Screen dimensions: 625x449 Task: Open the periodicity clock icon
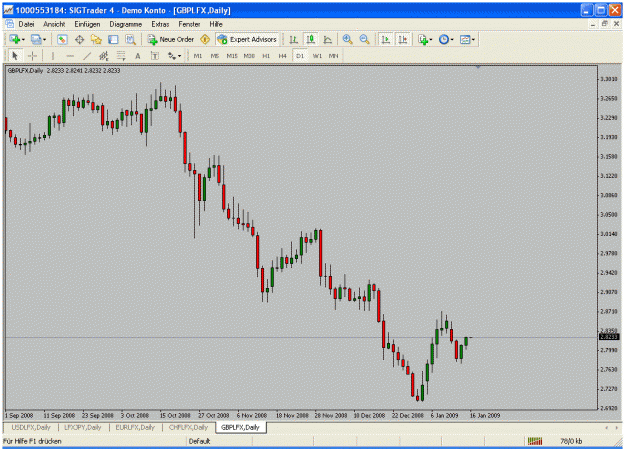coord(444,39)
